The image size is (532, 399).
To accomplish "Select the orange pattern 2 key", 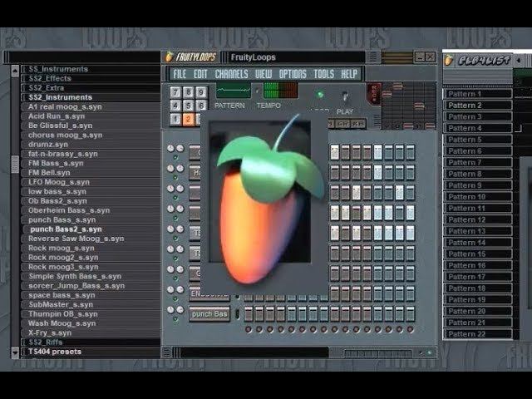I will pos(189,120).
